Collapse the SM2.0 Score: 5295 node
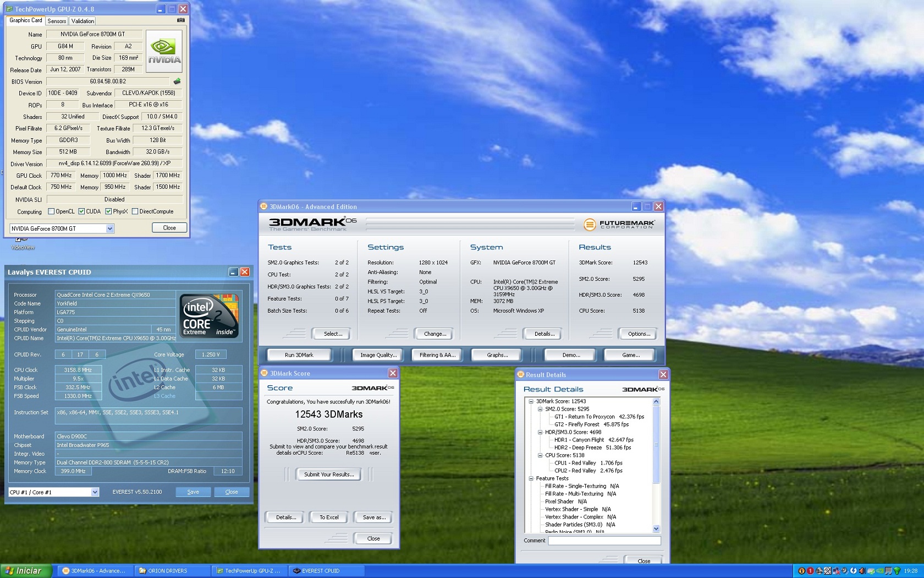The height and width of the screenshot is (578, 924). 540,409
